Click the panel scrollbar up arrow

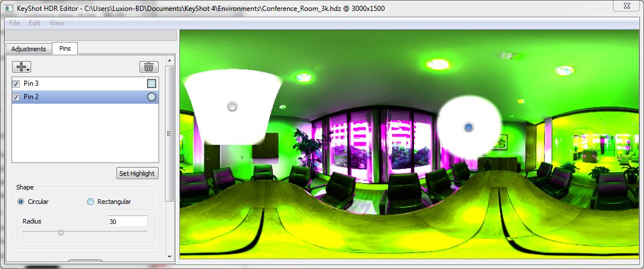pyautogui.click(x=169, y=60)
